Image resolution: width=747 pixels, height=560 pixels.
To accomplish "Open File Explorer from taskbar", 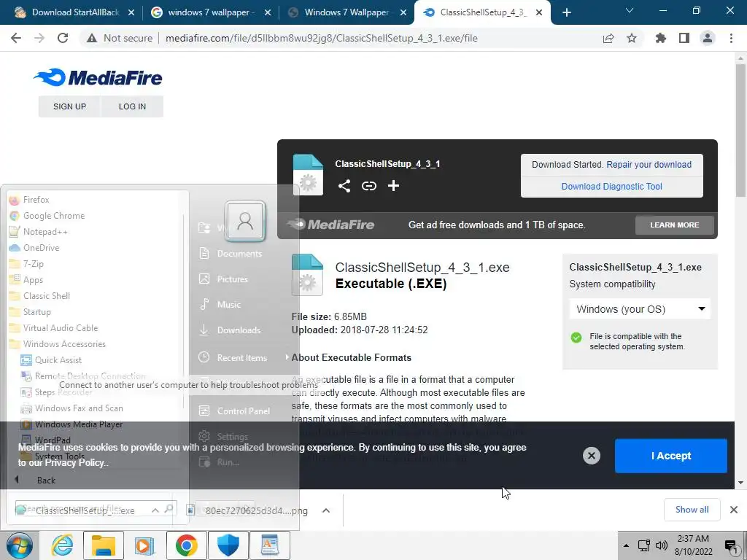I will pyautogui.click(x=104, y=545).
